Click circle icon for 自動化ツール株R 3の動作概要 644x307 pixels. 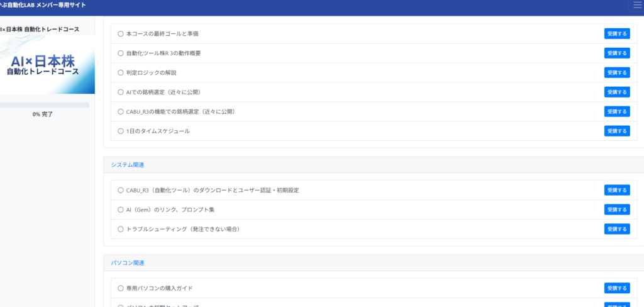coord(121,53)
